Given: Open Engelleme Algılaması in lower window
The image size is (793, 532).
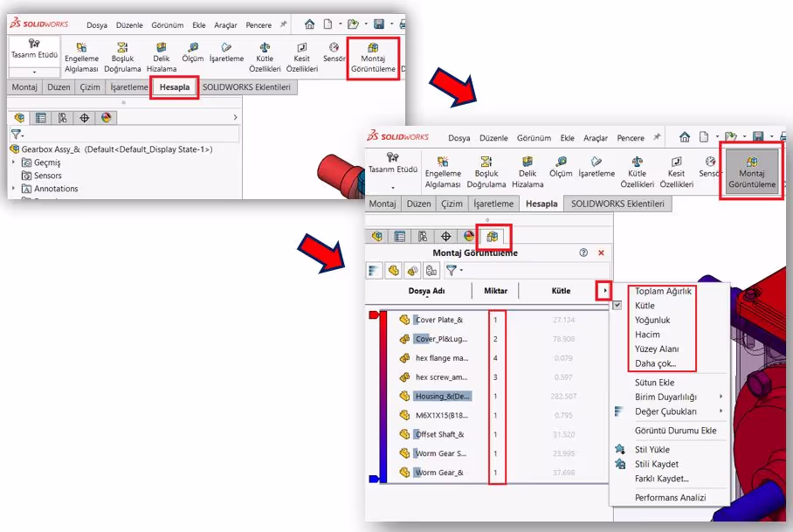Looking at the screenshot, I should coord(443,173).
